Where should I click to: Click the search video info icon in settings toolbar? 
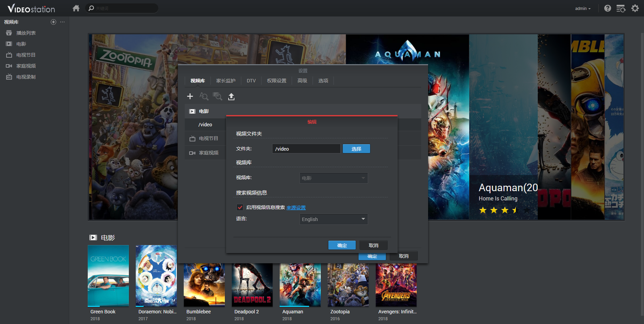(204, 96)
